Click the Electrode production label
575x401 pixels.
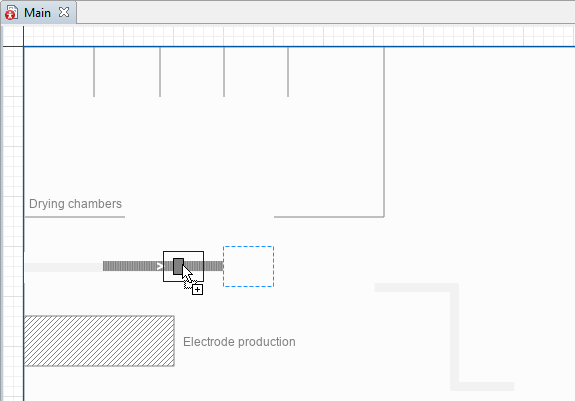(239, 342)
